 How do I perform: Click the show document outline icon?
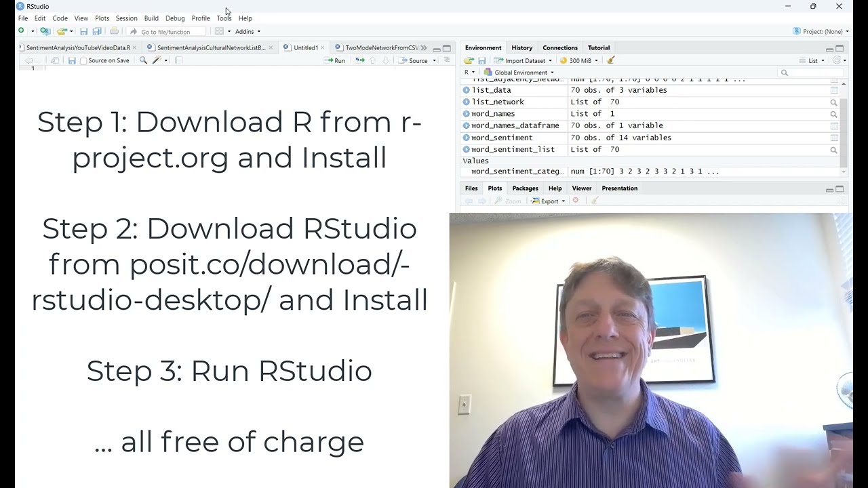(x=447, y=60)
